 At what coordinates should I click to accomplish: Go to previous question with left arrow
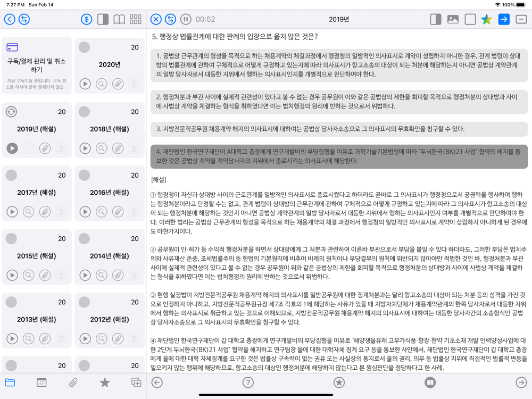(157, 383)
